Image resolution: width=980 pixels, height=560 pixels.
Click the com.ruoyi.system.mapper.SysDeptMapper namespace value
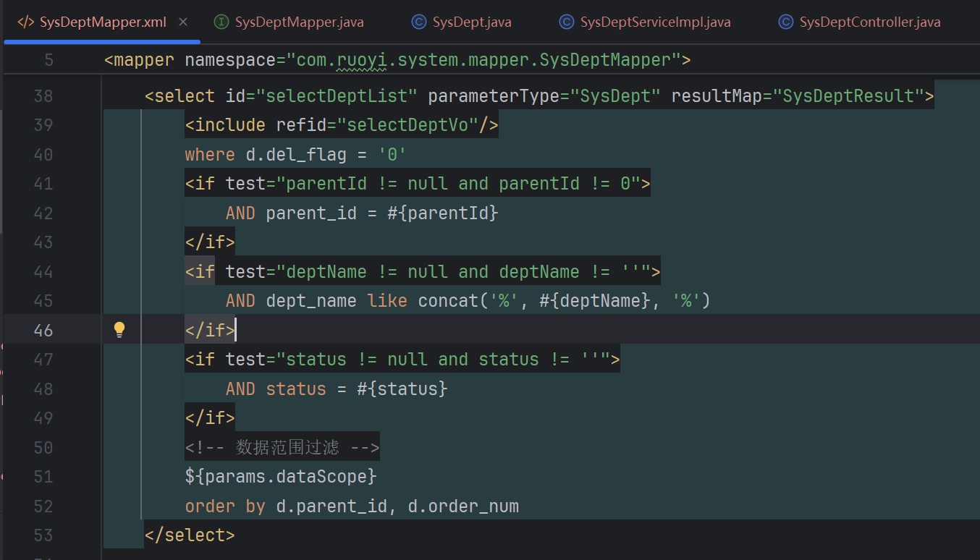[483, 59]
